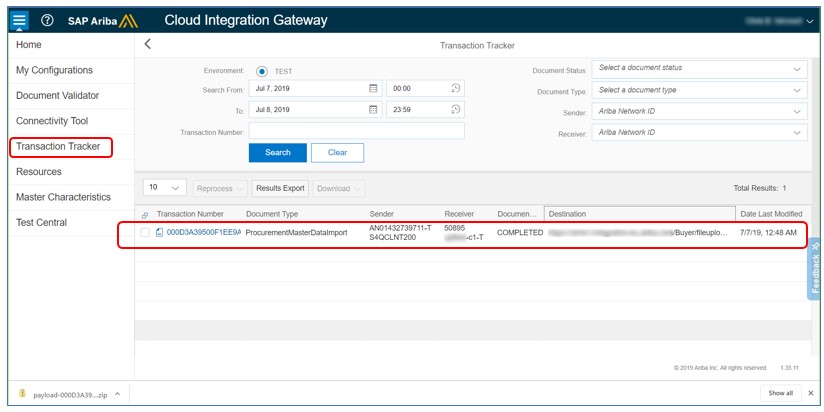Open transaction 000D3A39500F1EE9A link
This screenshot has height=412, width=824.
click(x=203, y=232)
